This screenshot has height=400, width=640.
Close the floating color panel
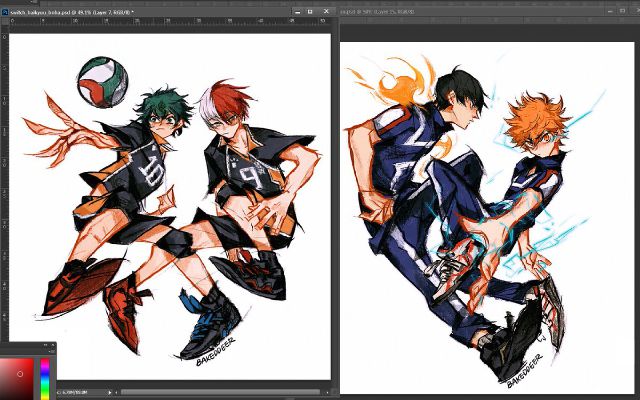pyautogui.click(x=52, y=345)
